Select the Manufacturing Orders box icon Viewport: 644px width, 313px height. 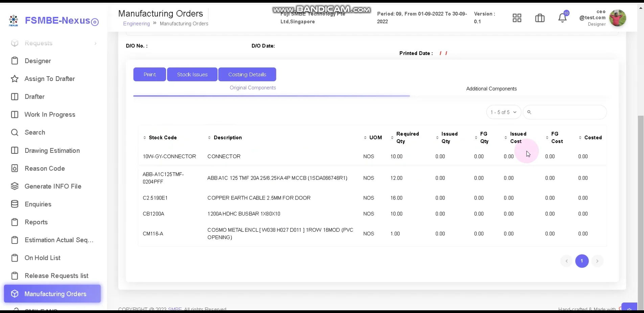[x=15, y=294]
